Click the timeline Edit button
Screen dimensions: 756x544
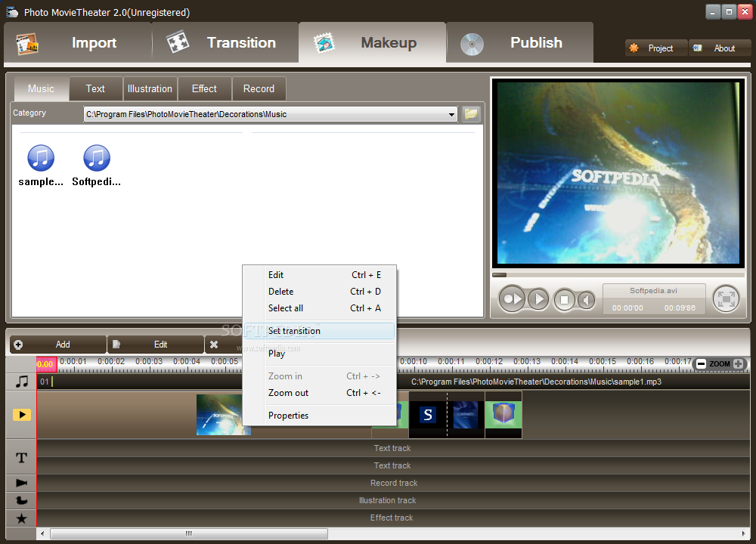click(x=155, y=345)
